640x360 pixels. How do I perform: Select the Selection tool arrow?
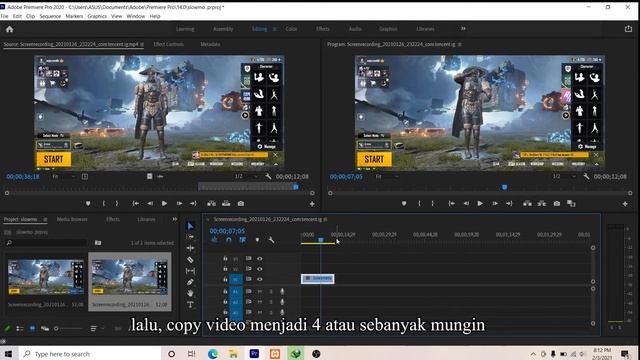tap(190, 226)
